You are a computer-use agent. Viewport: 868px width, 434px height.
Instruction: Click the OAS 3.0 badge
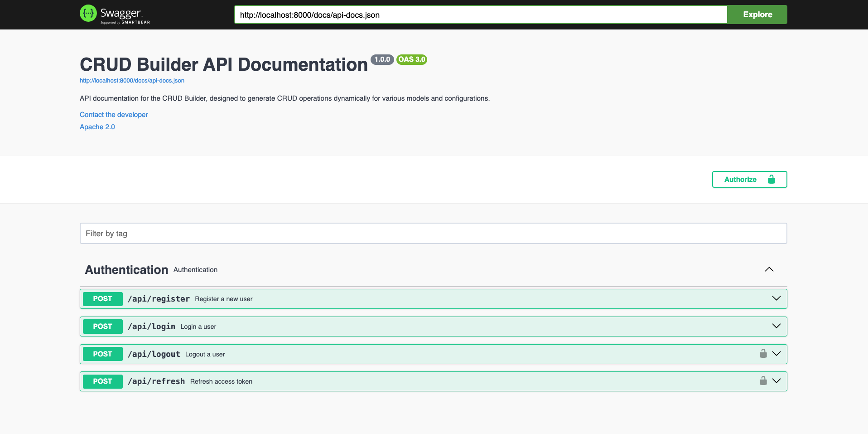coord(412,59)
